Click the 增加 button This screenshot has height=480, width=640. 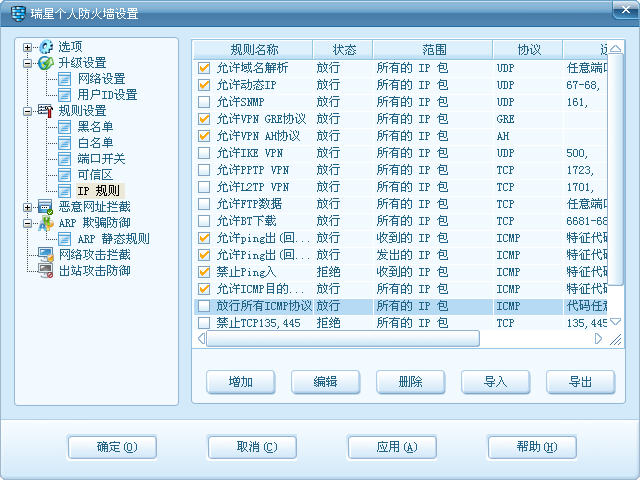coord(241,382)
